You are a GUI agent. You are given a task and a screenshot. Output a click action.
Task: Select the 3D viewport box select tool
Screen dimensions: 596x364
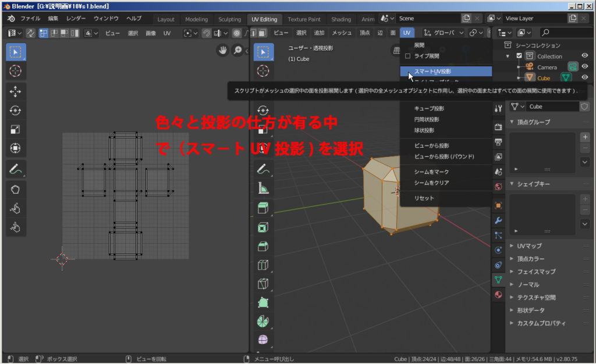pyautogui.click(x=263, y=52)
